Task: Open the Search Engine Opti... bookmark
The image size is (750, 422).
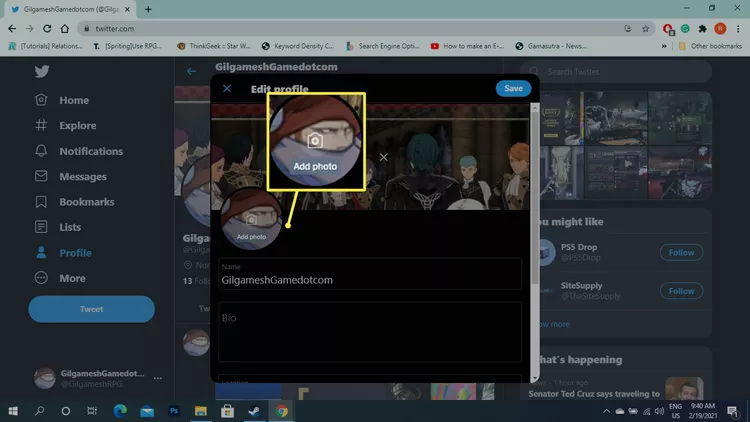Action: pyautogui.click(x=383, y=46)
